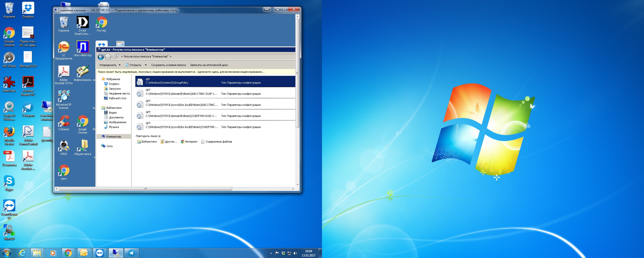644x258 pixels.
Task: Click vertical scrollbar of remote desktop window
Action: tap(297, 73)
